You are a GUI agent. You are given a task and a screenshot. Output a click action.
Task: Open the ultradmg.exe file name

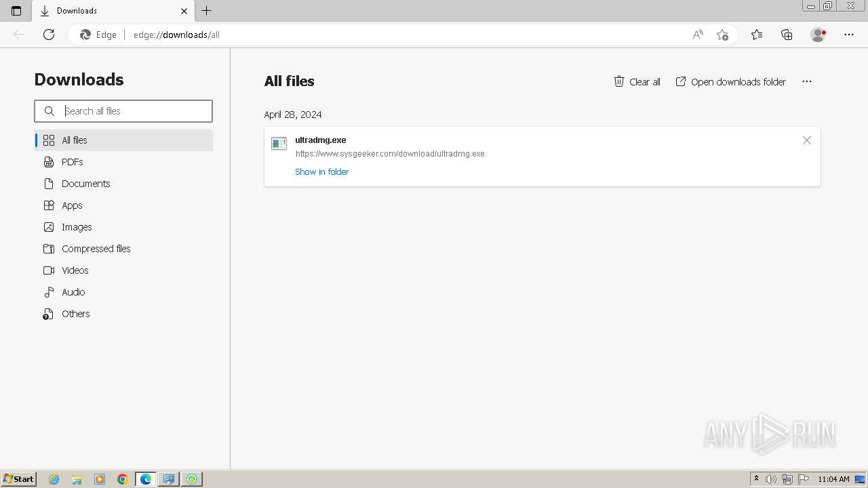coord(321,140)
